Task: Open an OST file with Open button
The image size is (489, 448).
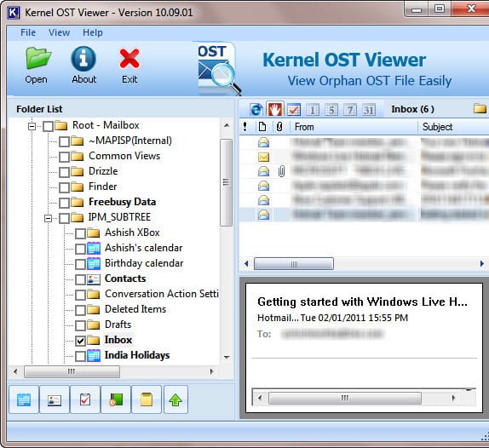Action: [37, 66]
